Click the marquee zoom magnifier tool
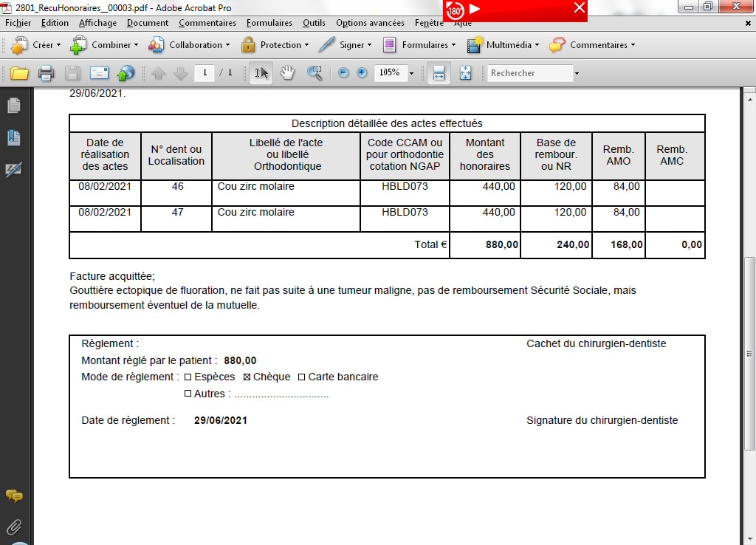Image resolution: width=756 pixels, height=545 pixels. coord(315,73)
